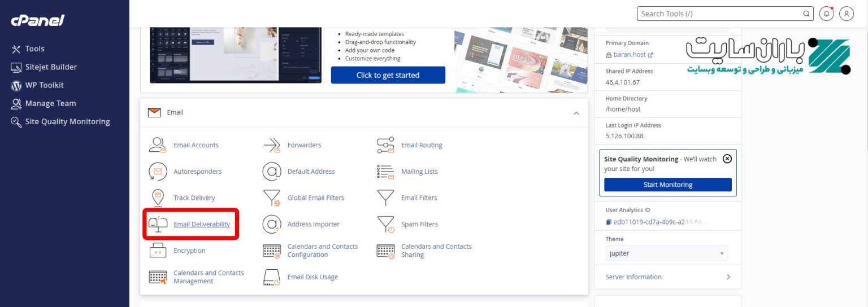
Task: Open Tools in the sidebar
Action: [34, 49]
